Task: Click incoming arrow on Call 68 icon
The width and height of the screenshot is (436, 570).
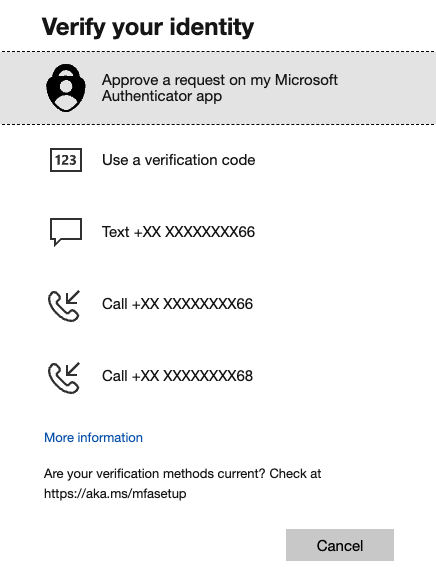Action: [x=73, y=369]
